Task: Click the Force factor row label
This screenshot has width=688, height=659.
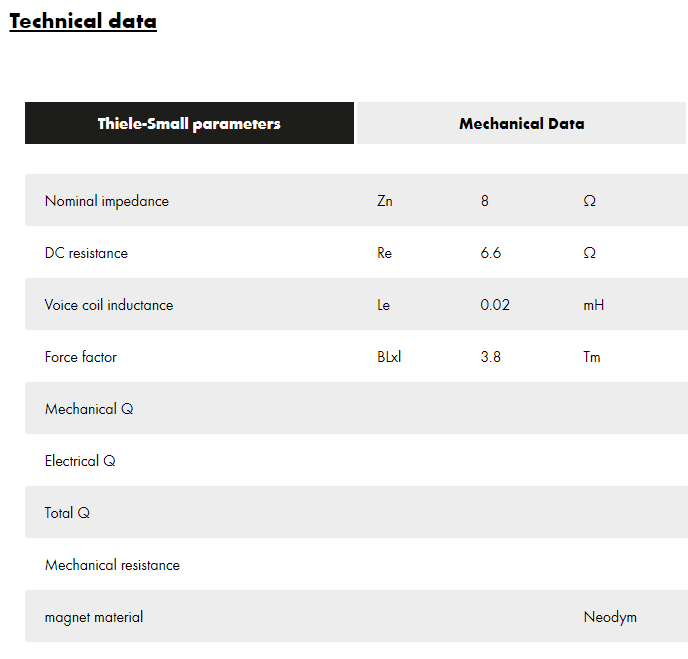Action: pyautogui.click(x=81, y=357)
